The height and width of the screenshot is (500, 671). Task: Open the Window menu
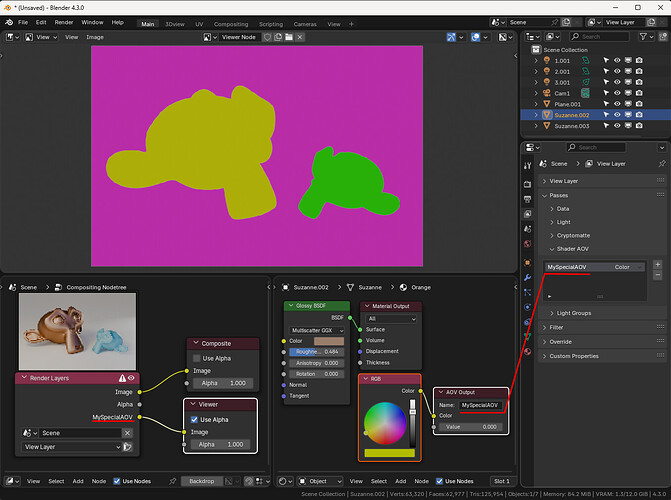pyautogui.click(x=92, y=22)
